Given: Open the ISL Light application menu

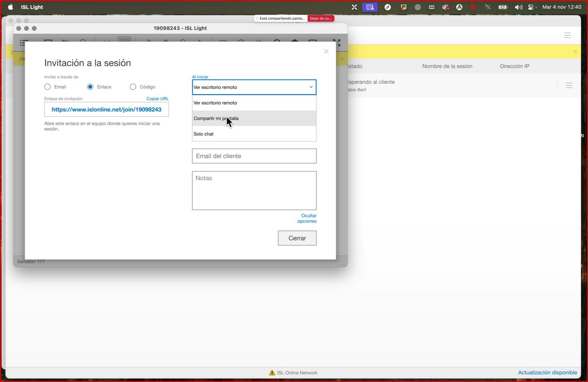Looking at the screenshot, I should 32,7.
